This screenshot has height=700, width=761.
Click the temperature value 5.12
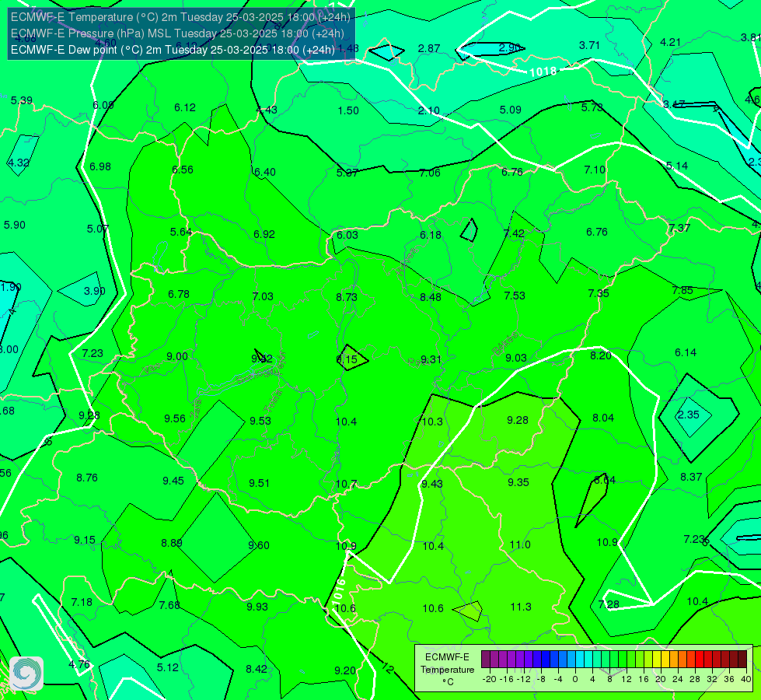coord(167,667)
